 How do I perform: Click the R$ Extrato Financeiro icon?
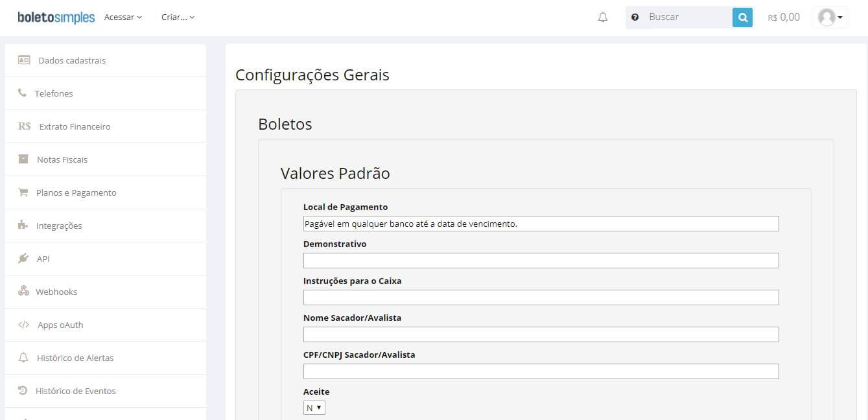click(25, 126)
